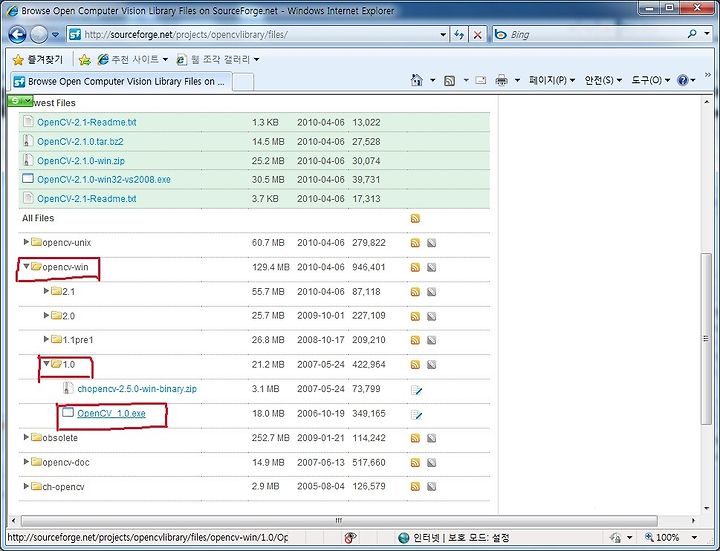This screenshot has width=720, height=551.
Task: Click the RSS icon in the 1.1pre1 row
Action: tap(415, 340)
